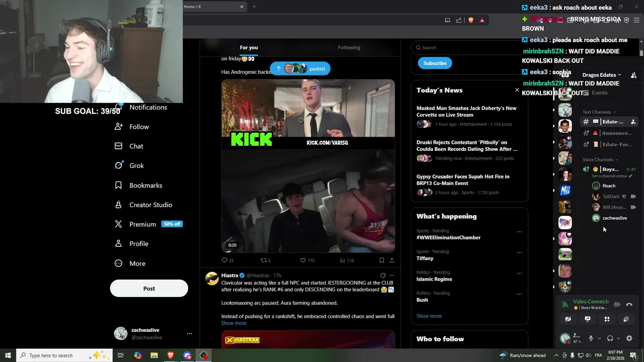Image resolution: width=644 pixels, height=362 pixels.
Task: Open Hiastra profile avatar
Action: (212, 278)
